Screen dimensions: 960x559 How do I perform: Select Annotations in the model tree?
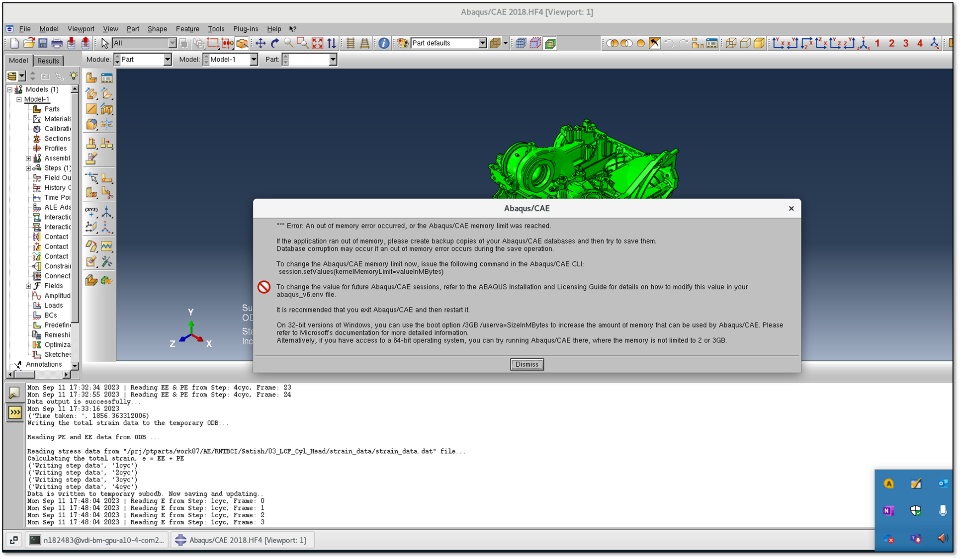[43, 364]
